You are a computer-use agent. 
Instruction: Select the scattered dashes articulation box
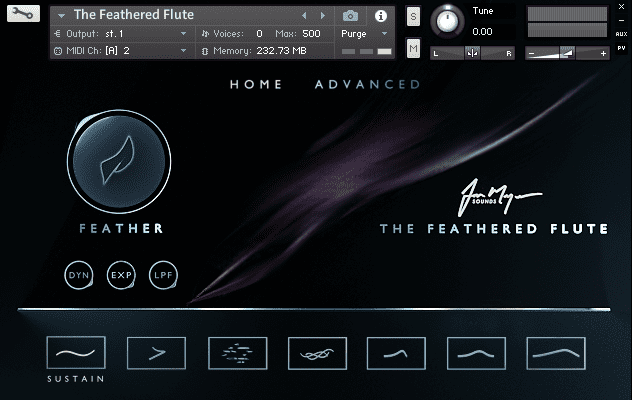237,353
